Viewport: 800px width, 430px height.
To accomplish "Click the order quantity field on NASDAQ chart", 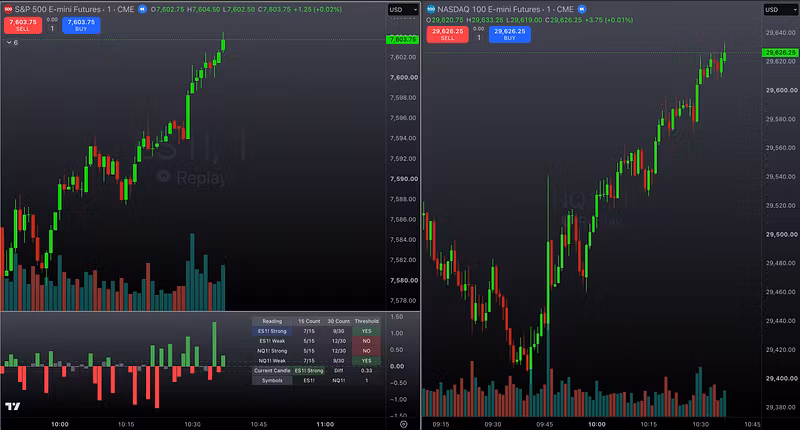I will point(479,38).
